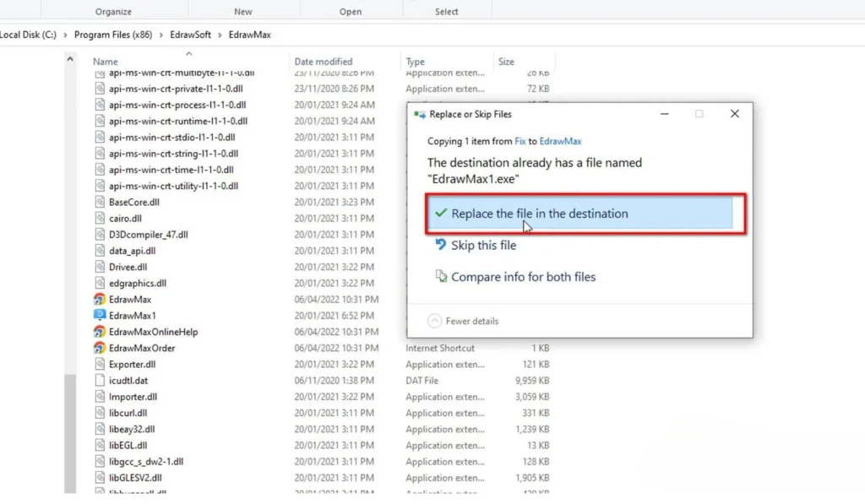Image resolution: width=865 pixels, height=504 pixels.
Task: Choose Replace the file in the destination
Action: point(540,214)
